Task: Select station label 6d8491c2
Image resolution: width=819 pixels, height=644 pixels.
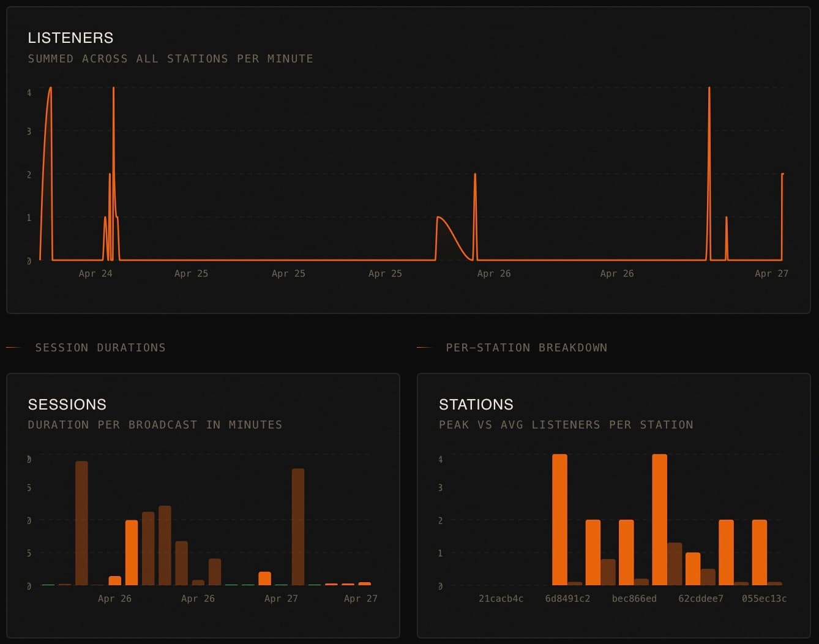Action: click(567, 599)
